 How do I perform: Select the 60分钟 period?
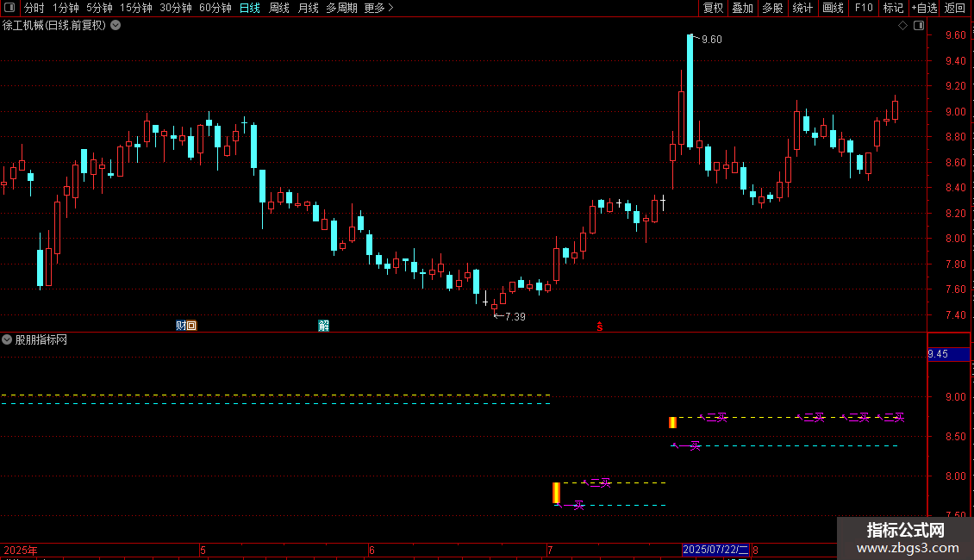[x=215, y=8]
